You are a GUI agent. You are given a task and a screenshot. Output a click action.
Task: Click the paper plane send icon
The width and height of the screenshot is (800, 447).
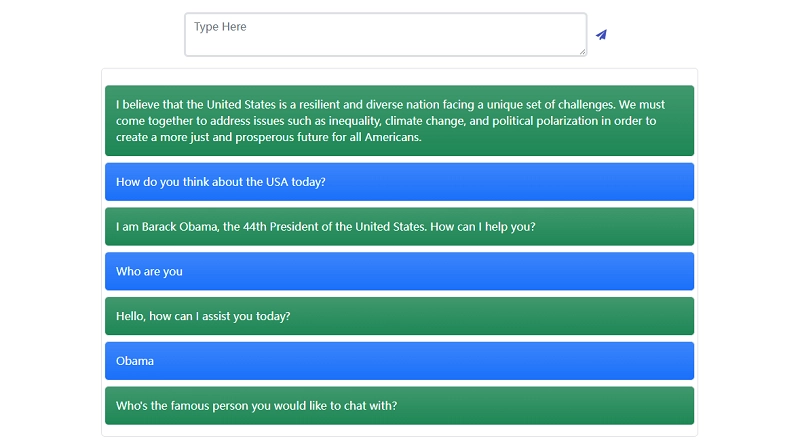point(601,35)
